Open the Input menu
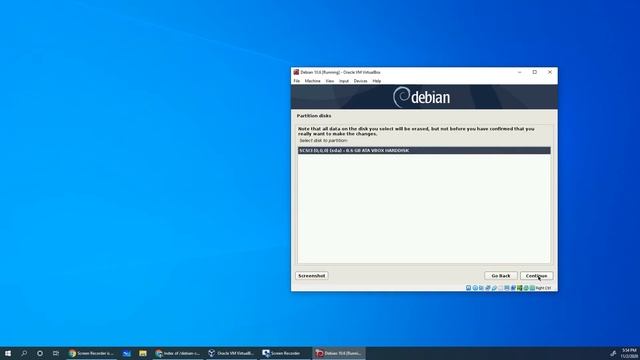The width and height of the screenshot is (640, 360). tap(344, 81)
